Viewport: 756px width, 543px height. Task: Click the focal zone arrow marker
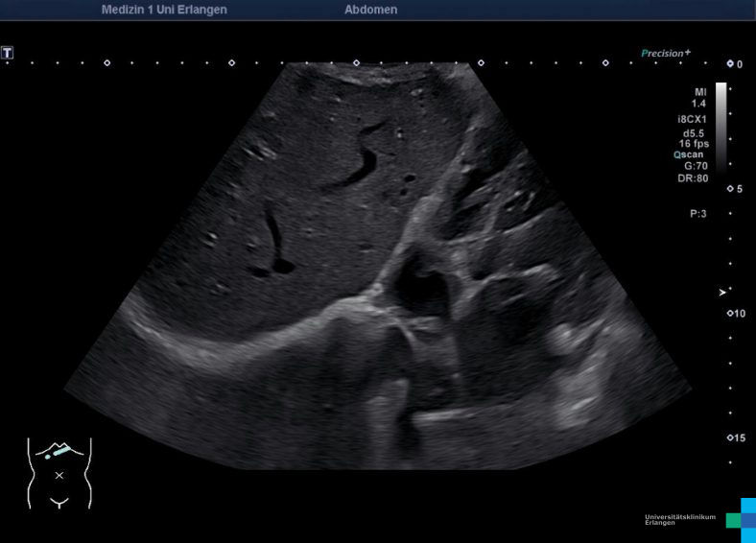pos(723,292)
